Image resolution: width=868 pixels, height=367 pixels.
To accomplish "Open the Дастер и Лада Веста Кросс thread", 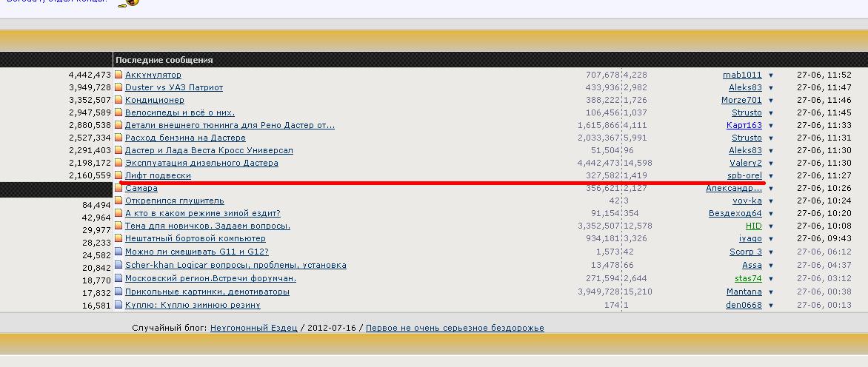I will [x=209, y=150].
